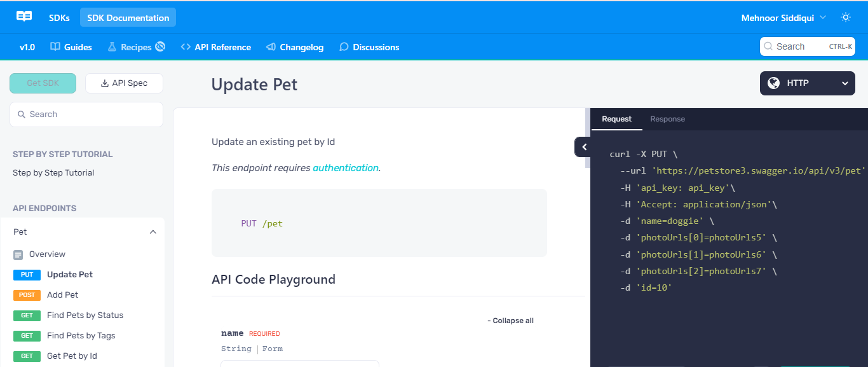Click the Changelog megaphone icon
This screenshot has height=367, width=868.
(271, 47)
